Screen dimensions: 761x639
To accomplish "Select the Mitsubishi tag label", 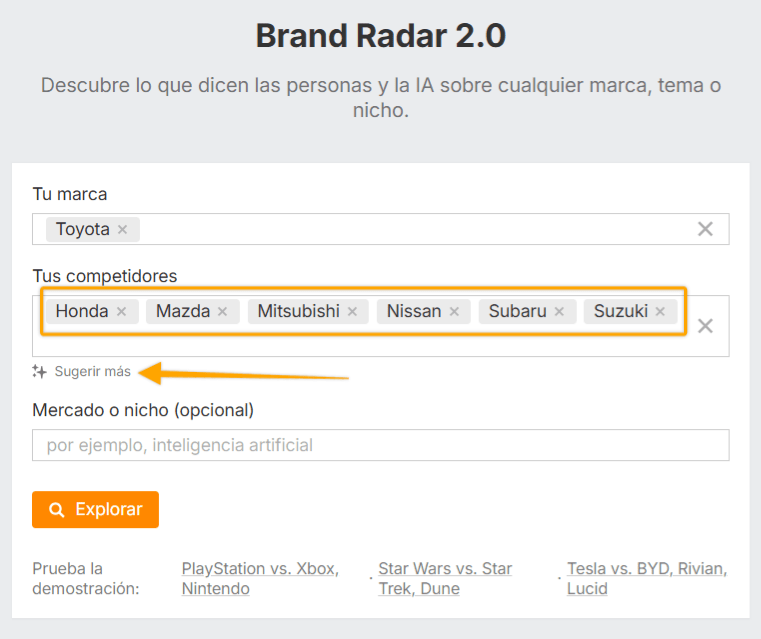I will (298, 311).
